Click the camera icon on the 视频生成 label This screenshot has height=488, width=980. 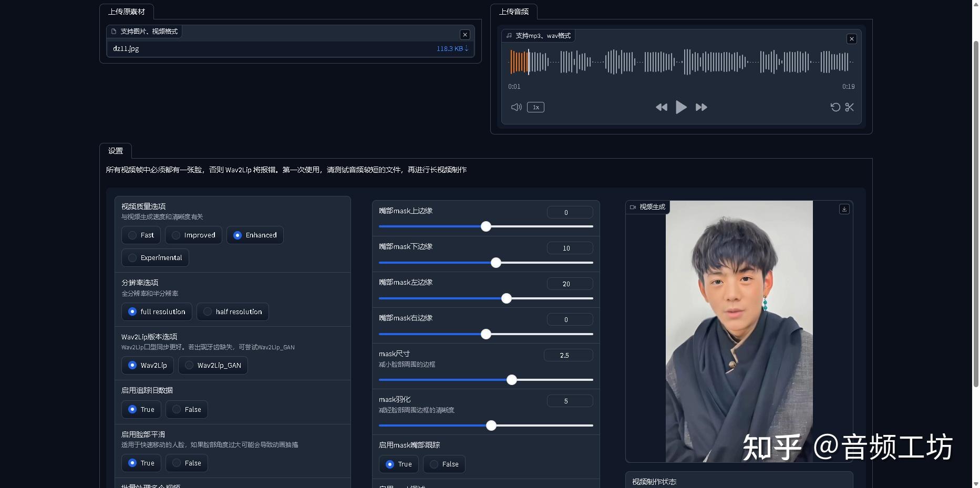pyautogui.click(x=633, y=207)
